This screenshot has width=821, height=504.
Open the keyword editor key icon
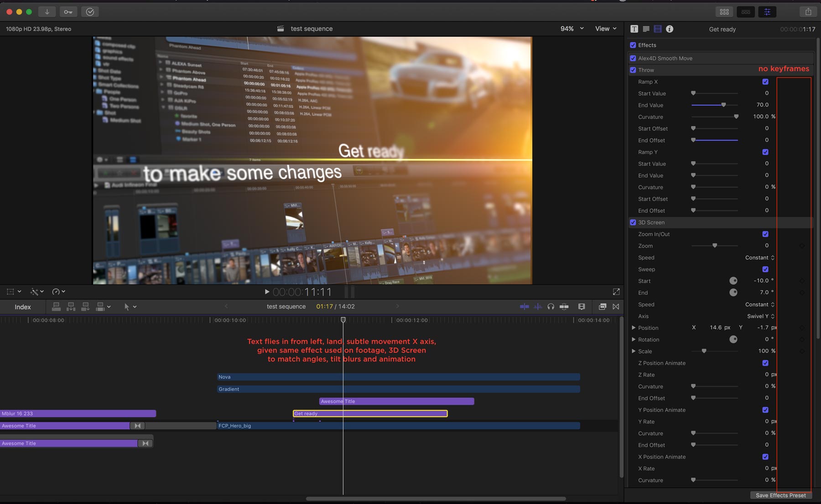68,12
